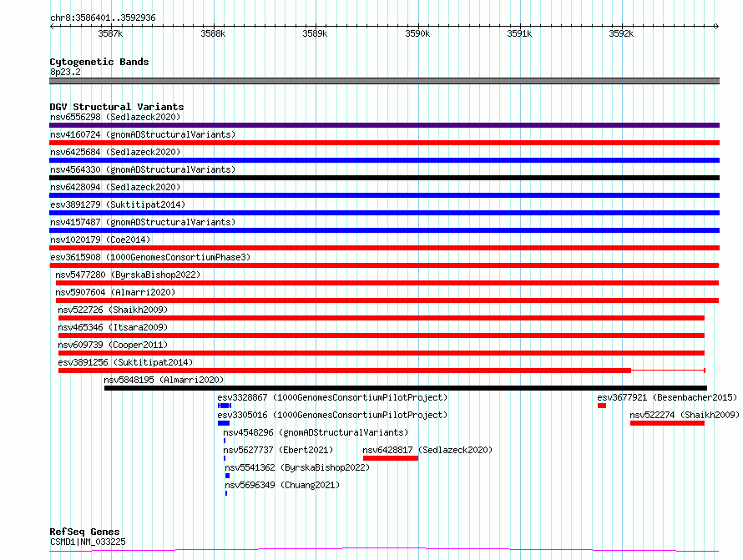Select the blue nsv6425684 variant bar
Screen dimensions: 743x560
pyautogui.click(x=384, y=160)
